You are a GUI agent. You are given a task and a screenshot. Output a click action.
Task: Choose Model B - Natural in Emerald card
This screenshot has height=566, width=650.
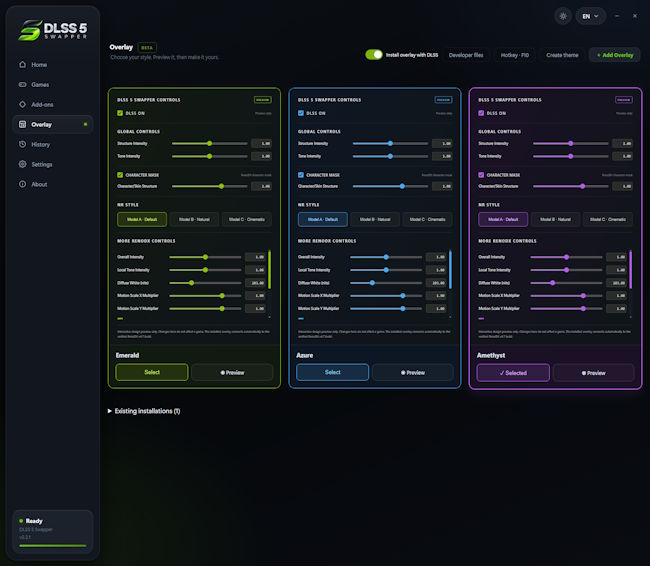(194, 219)
